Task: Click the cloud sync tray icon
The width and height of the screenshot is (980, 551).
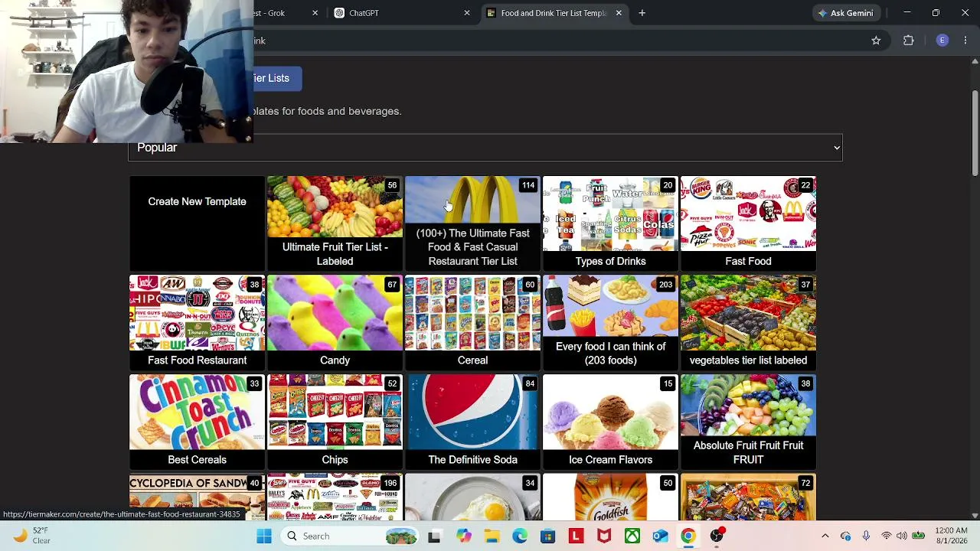Action: coord(845,536)
